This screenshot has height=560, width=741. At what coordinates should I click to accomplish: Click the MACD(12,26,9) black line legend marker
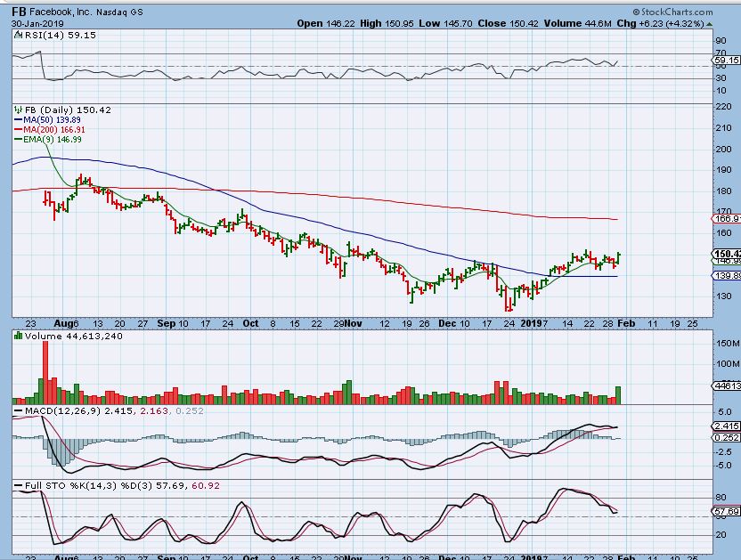(18, 411)
